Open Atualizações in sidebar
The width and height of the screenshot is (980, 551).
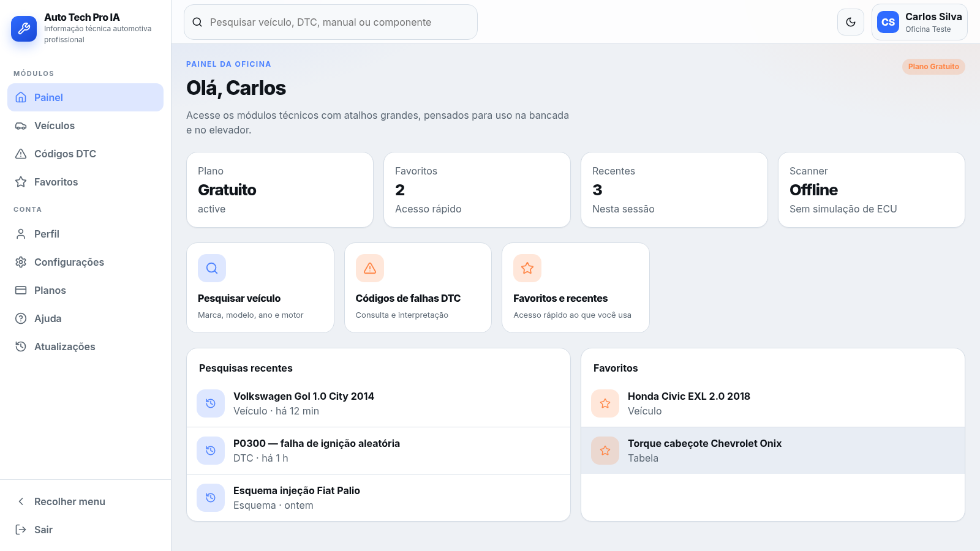coord(85,347)
